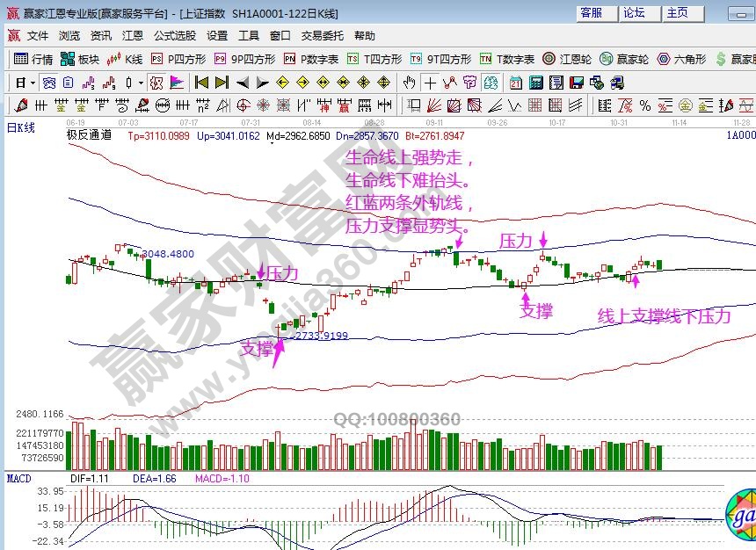Screen dimensions: 756x550
Task: Click the 客服 button
Action: pos(591,13)
